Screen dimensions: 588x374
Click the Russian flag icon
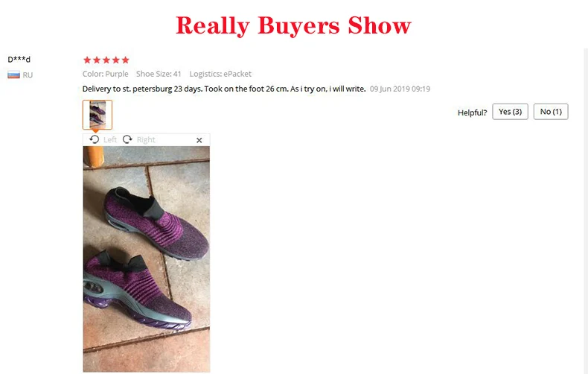coord(13,75)
